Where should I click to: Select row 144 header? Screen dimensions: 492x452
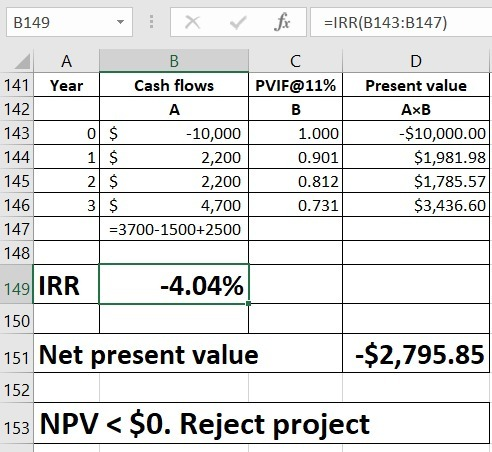click(x=17, y=157)
